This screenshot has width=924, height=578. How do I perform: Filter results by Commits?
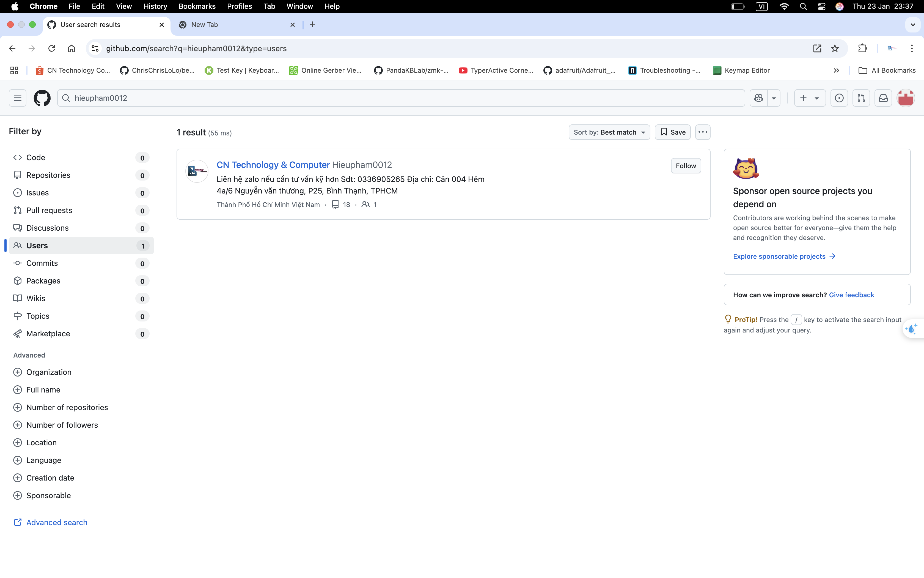click(81, 263)
